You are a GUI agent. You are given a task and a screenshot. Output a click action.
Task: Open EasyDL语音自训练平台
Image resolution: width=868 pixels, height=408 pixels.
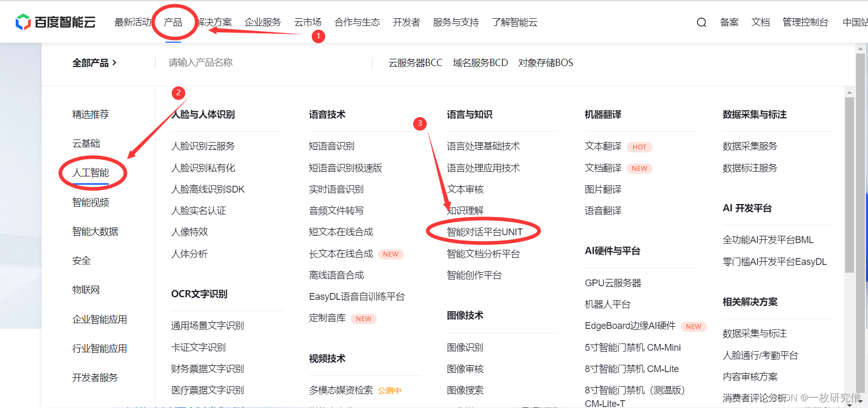click(x=357, y=297)
